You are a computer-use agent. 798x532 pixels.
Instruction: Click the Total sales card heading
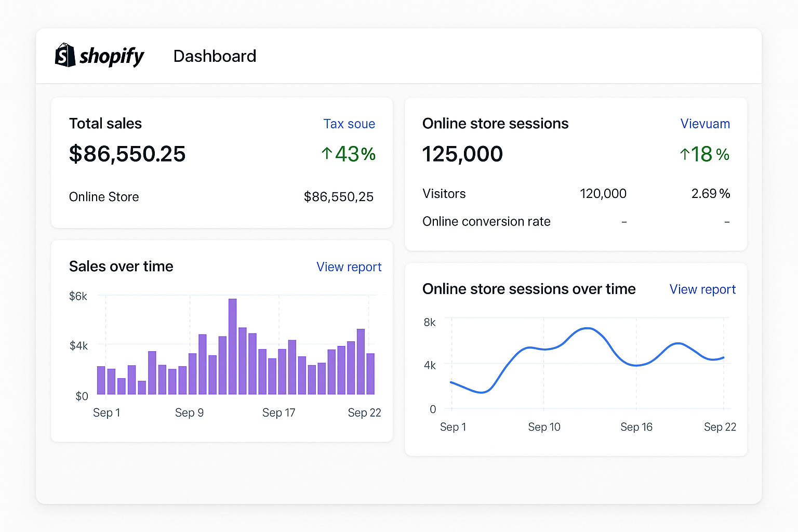click(x=105, y=124)
